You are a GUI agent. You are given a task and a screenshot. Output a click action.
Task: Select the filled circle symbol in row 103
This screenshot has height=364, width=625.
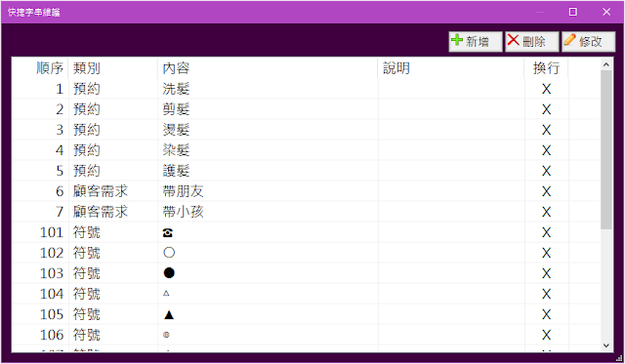[x=169, y=273]
